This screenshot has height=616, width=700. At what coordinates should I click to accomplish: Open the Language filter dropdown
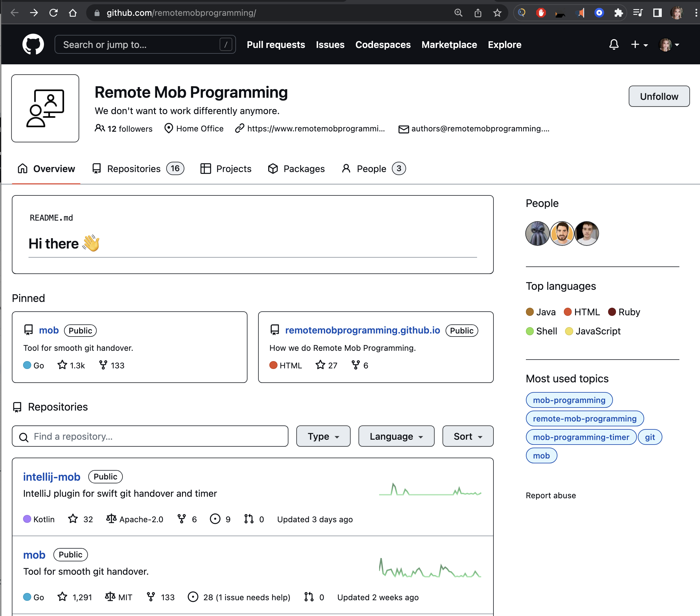click(396, 436)
